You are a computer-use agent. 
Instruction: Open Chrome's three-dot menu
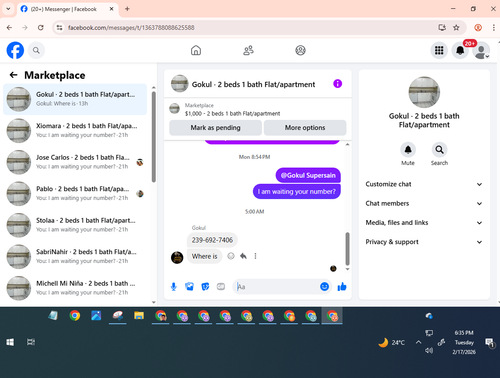pos(494,28)
